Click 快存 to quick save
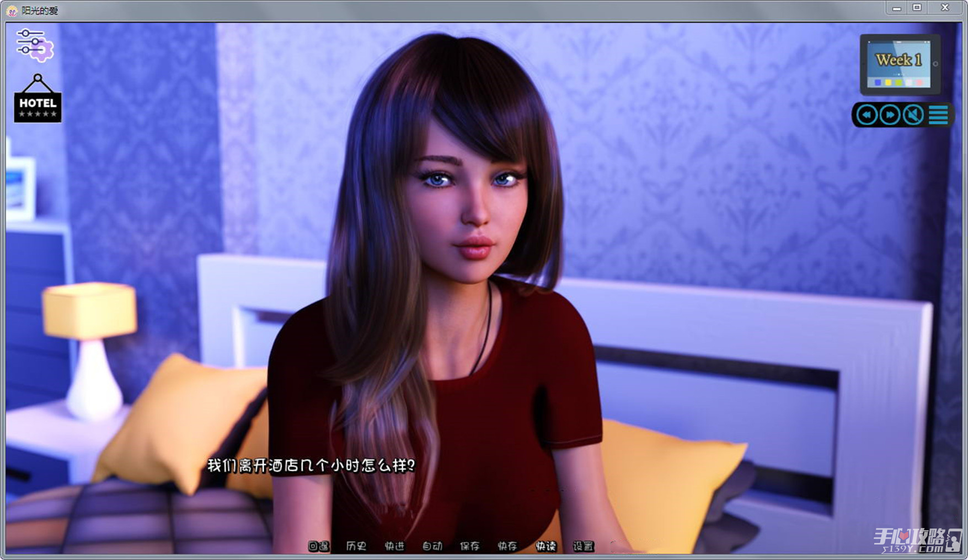This screenshot has height=560, width=968. [x=507, y=546]
